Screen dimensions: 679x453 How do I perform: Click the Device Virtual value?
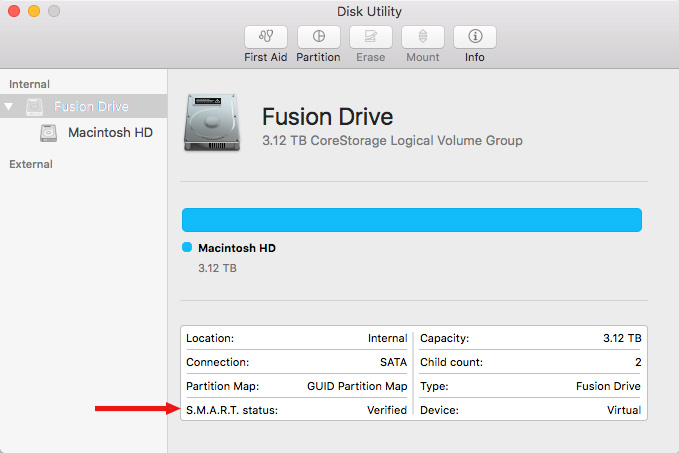(624, 410)
